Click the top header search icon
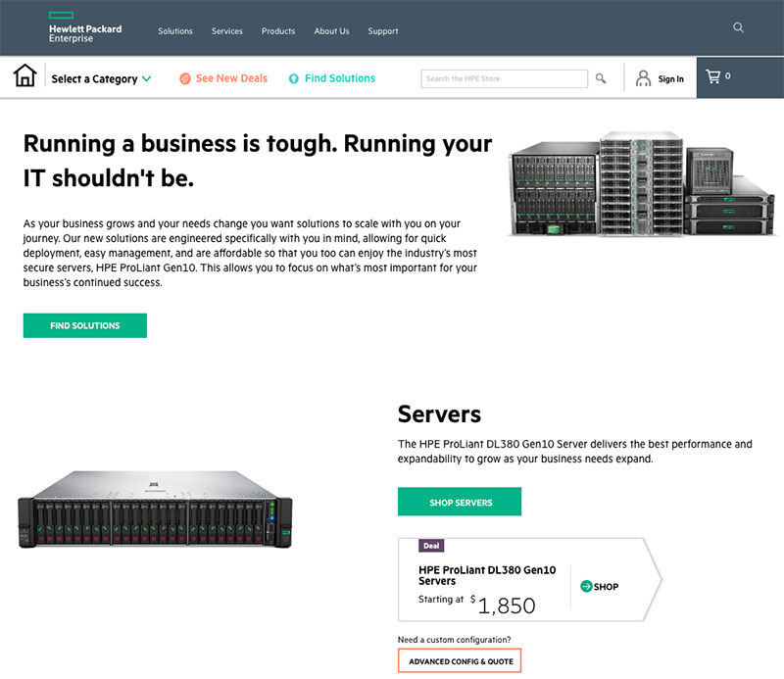The image size is (784, 679). point(738,27)
